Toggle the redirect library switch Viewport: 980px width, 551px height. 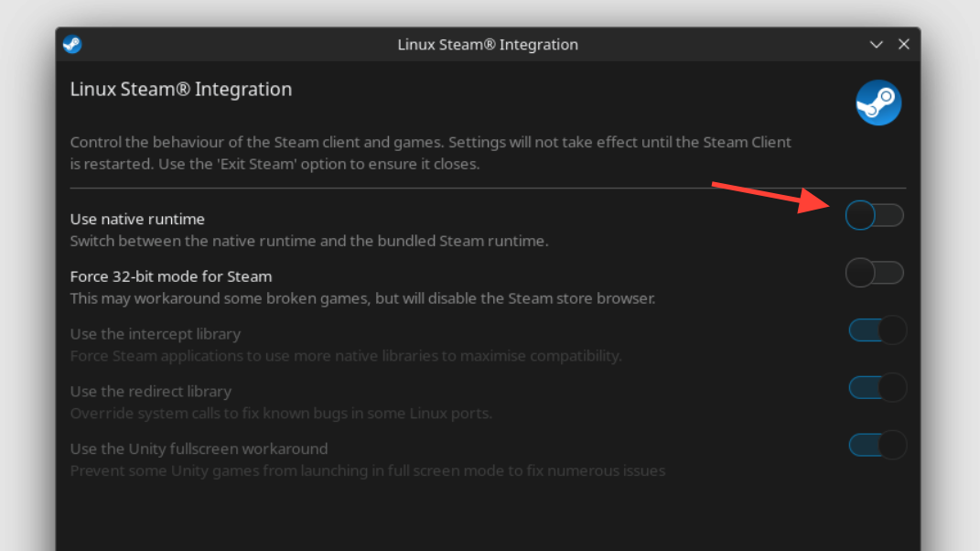pos(878,388)
